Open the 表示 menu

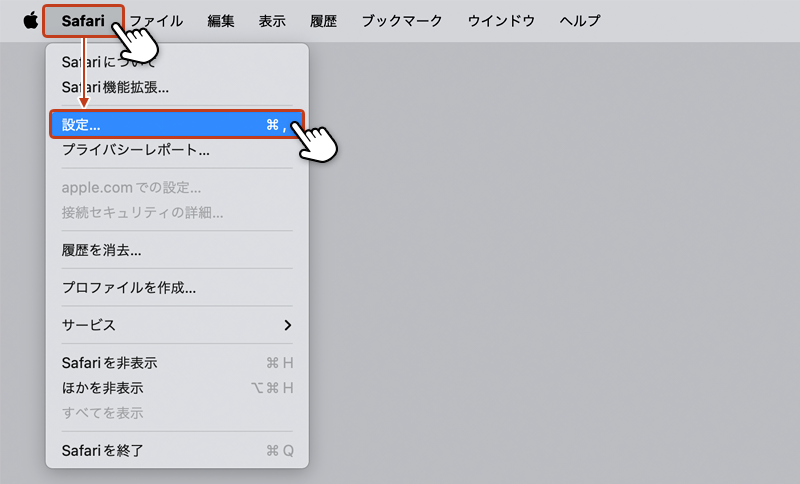(272, 21)
